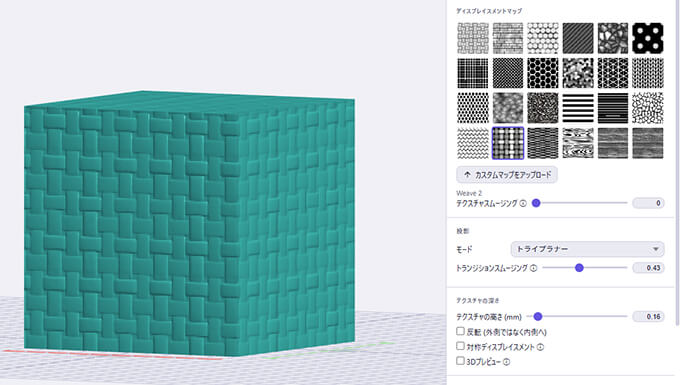680x385 pixels.
Task: Click the info icon next to 対称ディスプレイスメント
Action: (x=540, y=347)
